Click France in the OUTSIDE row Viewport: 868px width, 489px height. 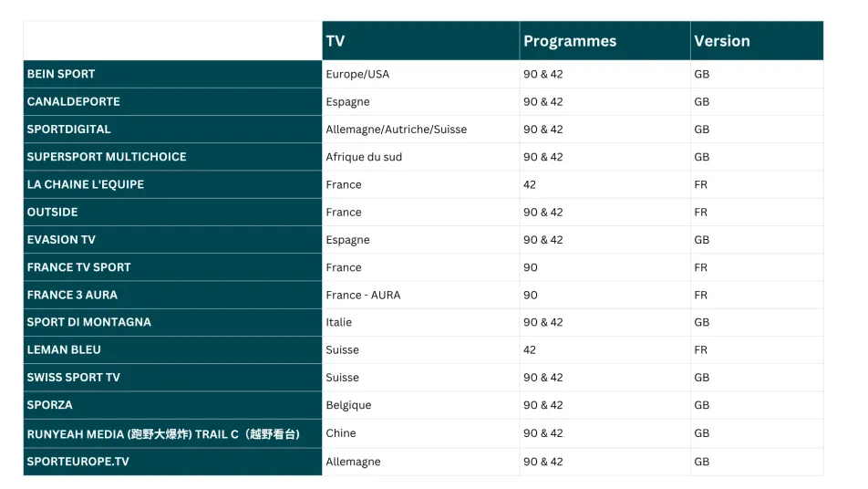pos(343,212)
